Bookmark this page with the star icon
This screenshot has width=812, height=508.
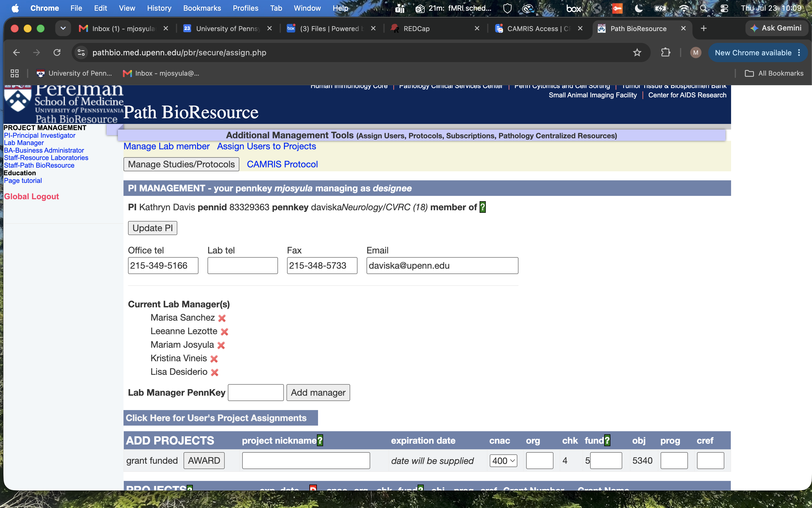[x=637, y=52]
